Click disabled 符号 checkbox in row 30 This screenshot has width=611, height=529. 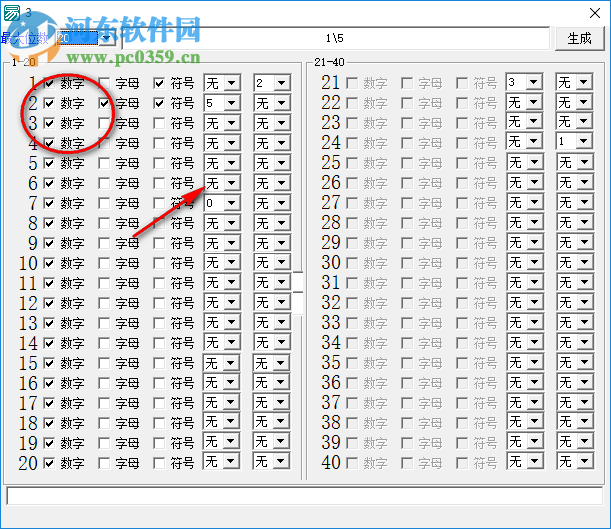462,263
